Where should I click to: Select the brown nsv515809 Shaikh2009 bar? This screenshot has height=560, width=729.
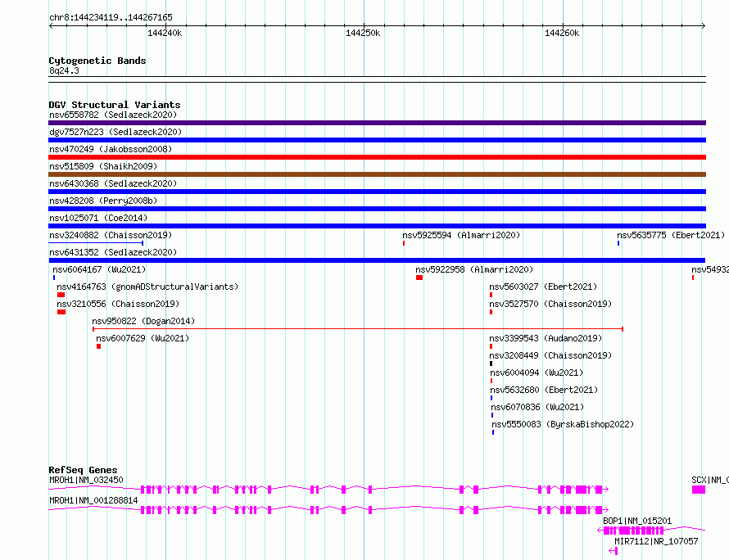[377, 174]
